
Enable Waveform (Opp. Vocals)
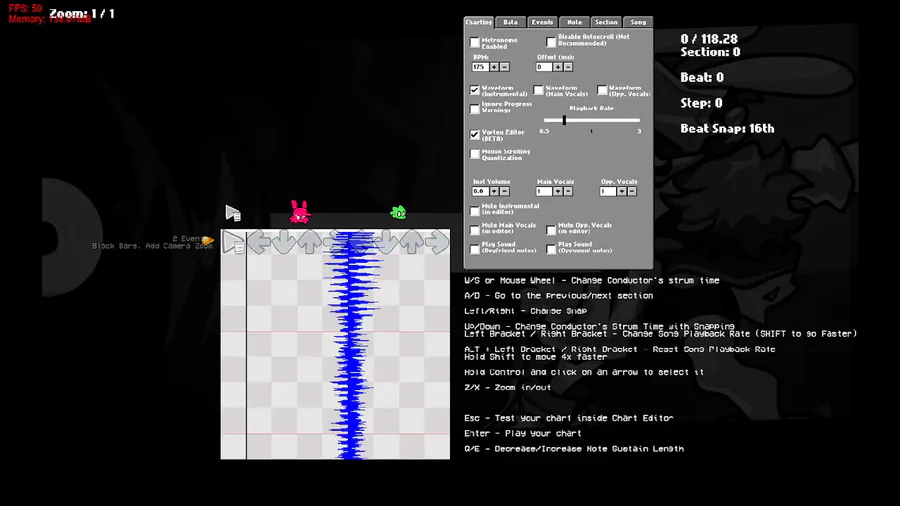(x=602, y=90)
